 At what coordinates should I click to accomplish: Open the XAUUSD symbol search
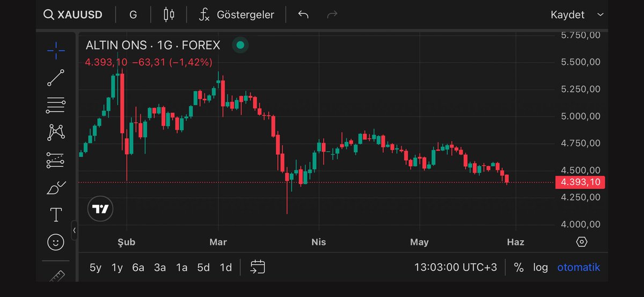click(x=73, y=14)
